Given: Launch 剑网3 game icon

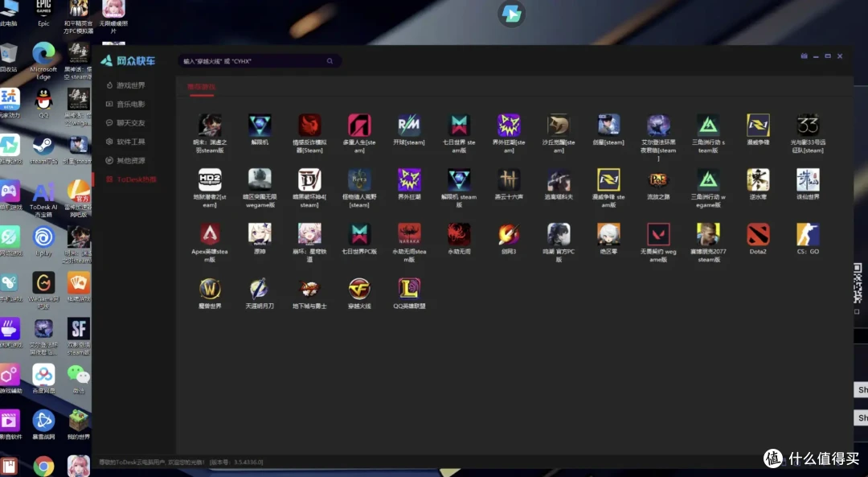Looking at the screenshot, I should tap(509, 234).
